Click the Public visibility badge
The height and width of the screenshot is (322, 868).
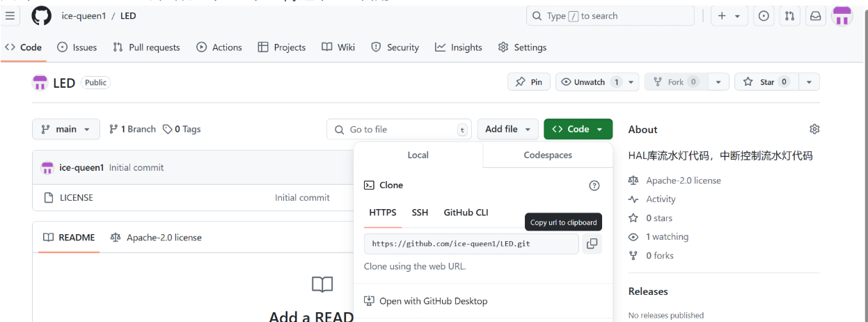click(x=96, y=82)
